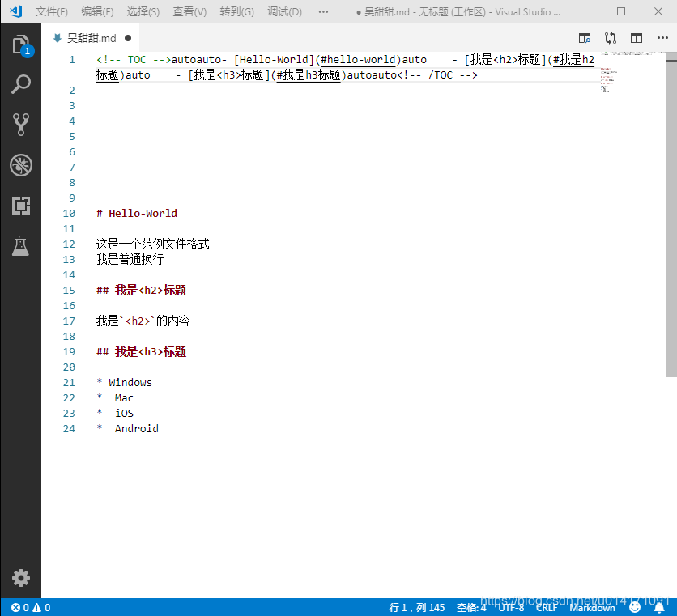Open the Source Control view

(x=21, y=125)
